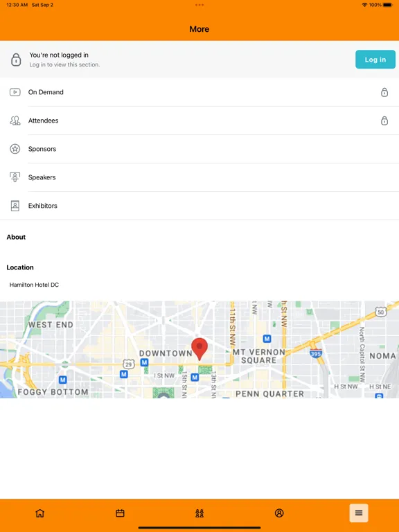Click the You're not logged in message
The image size is (399, 532).
[59, 55]
